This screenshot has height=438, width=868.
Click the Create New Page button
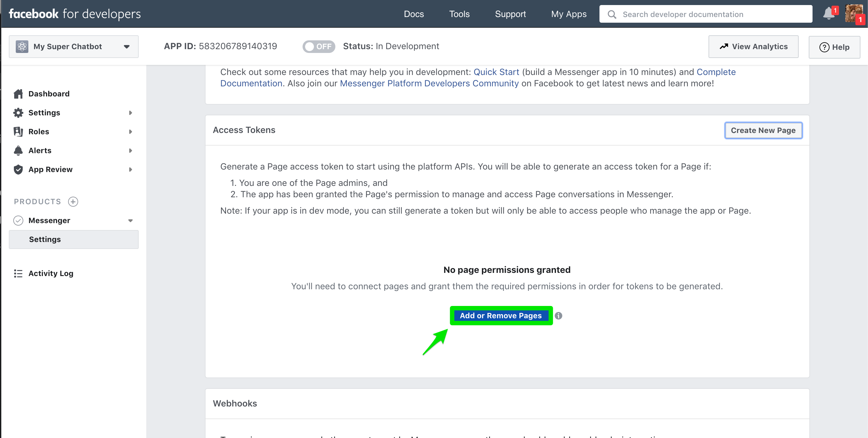pyautogui.click(x=763, y=130)
